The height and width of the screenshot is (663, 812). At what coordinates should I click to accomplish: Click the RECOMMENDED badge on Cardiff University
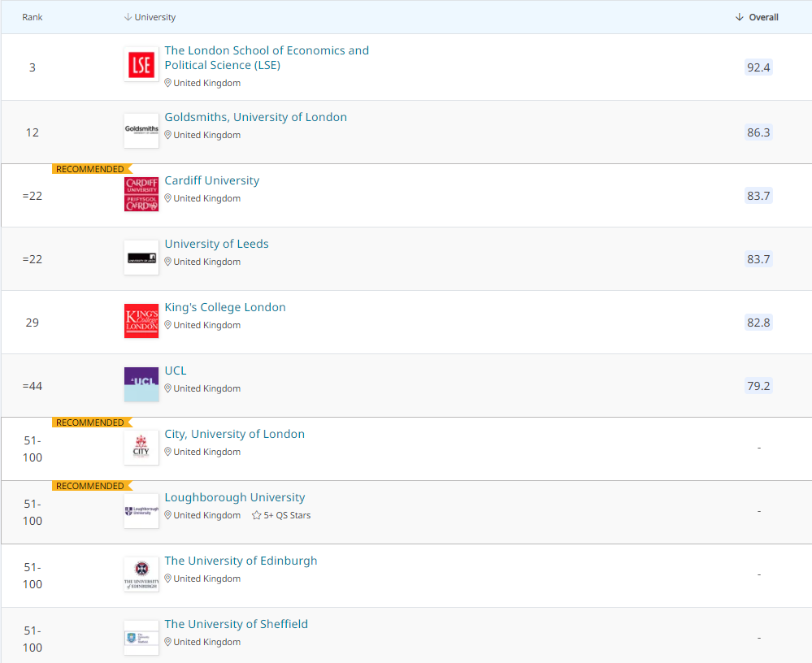tap(92, 169)
